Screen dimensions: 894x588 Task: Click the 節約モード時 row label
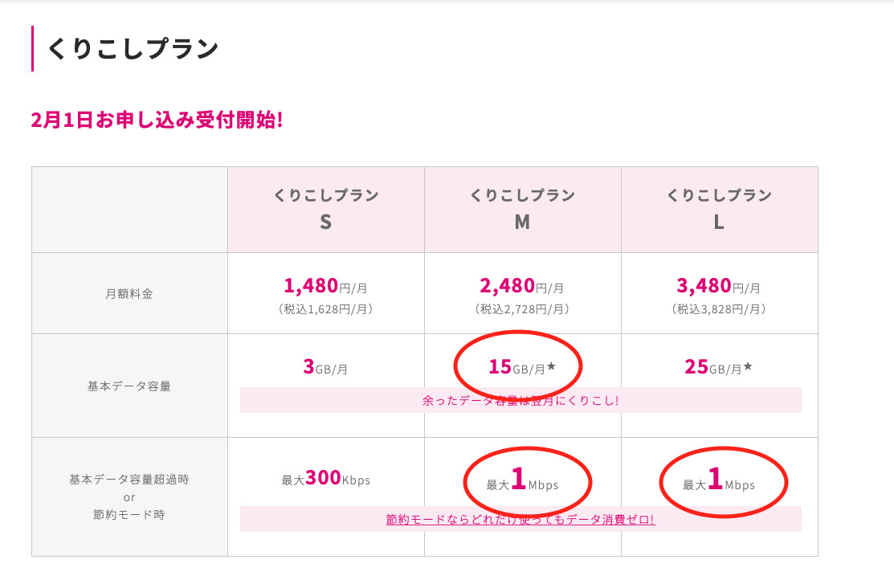click(129, 514)
